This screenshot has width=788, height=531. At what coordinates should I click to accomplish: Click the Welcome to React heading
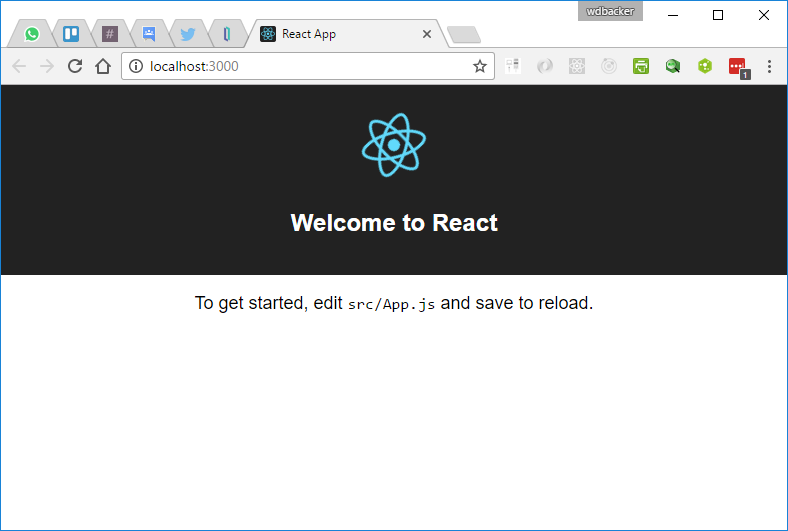[394, 223]
